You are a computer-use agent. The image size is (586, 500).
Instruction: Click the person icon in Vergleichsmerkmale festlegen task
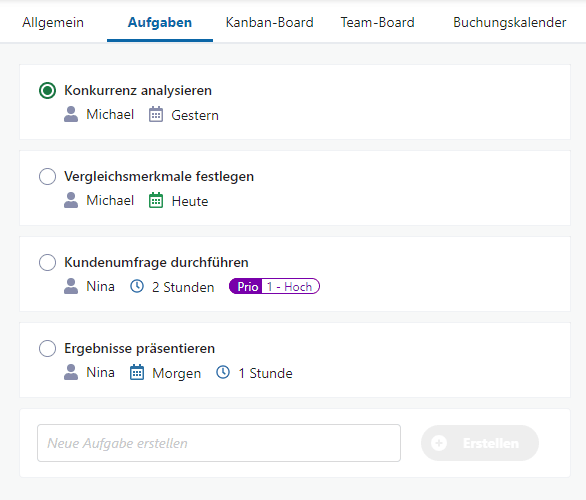tap(71, 200)
